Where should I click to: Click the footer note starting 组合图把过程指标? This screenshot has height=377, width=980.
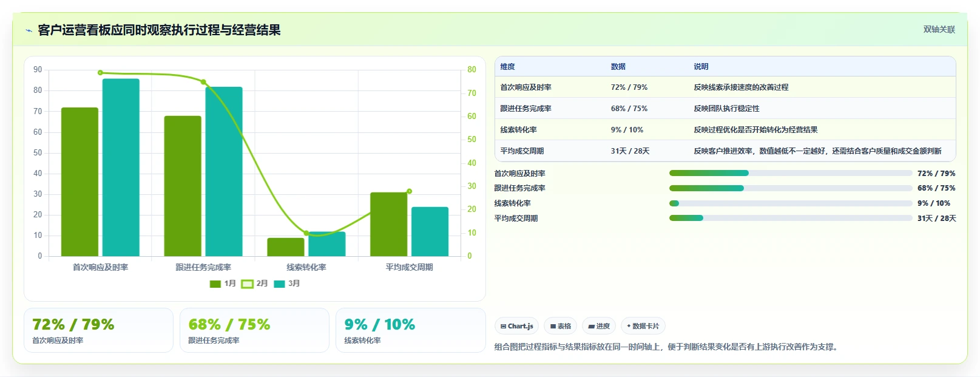coord(667,347)
